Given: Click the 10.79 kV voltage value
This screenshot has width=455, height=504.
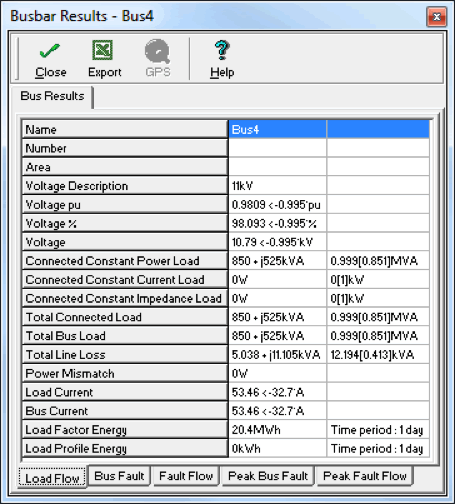Looking at the screenshot, I should click(278, 242).
